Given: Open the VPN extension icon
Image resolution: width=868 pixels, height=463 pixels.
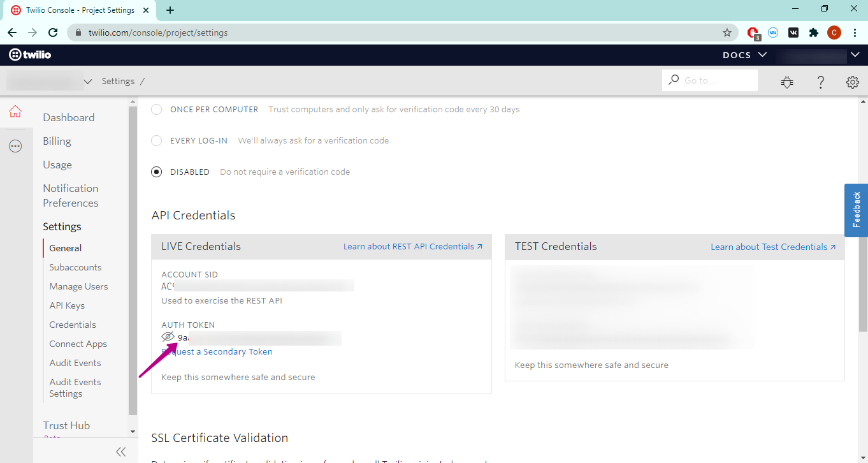Looking at the screenshot, I should click(x=773, y=33).
